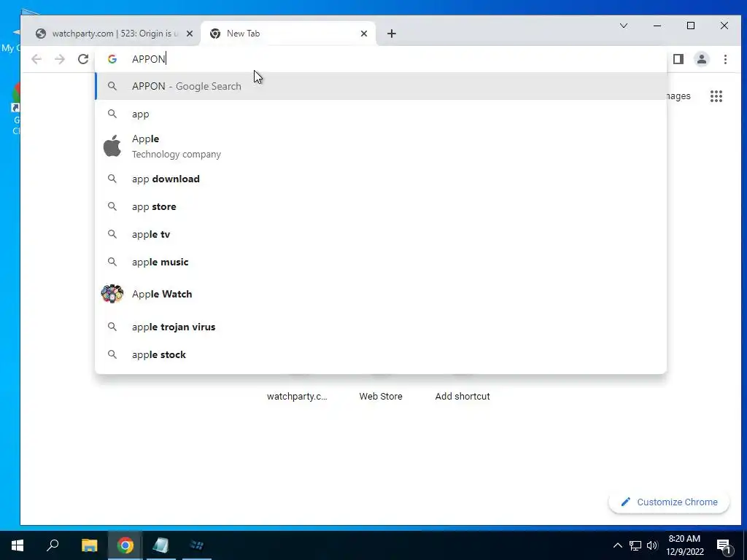Expand the tab search chevron

click(624, 26)
